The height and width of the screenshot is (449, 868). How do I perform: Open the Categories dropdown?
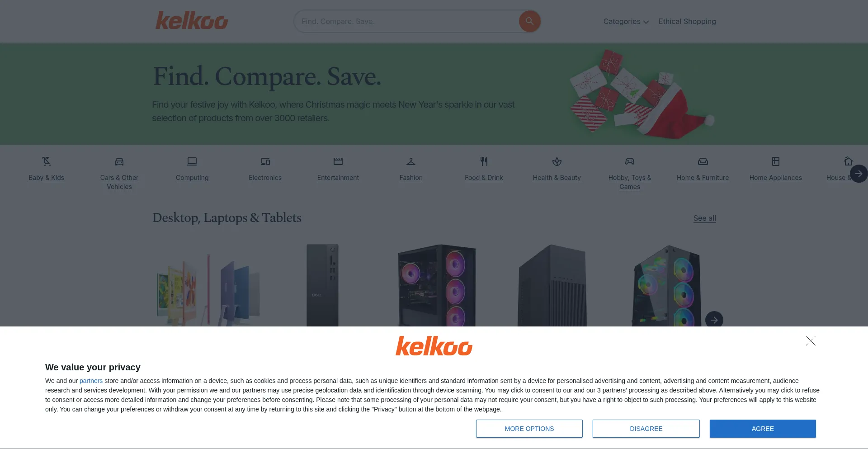pos(626,21)
